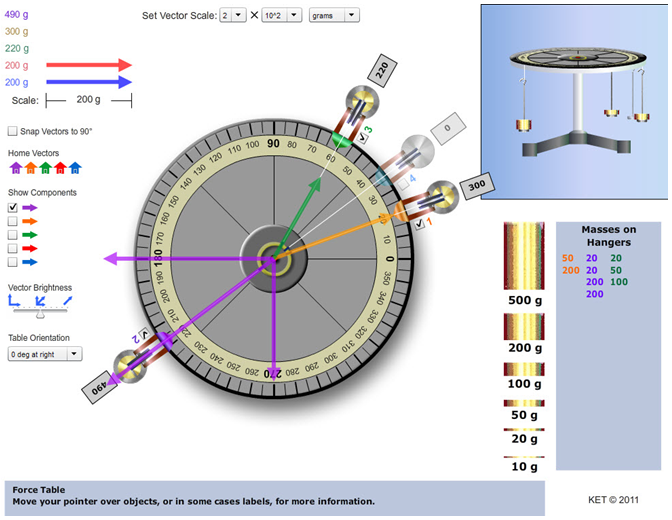Uncheck purple vector Show Components checkbox
This screenshot has width=672, height=520.
click(x=13, y=207)
